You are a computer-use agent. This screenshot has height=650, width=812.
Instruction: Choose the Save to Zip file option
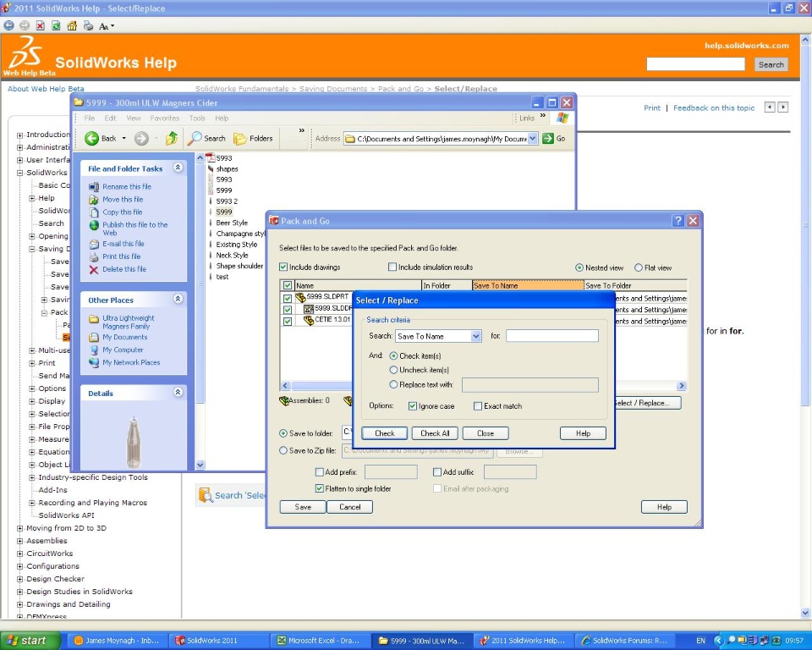tap(283, 450)
